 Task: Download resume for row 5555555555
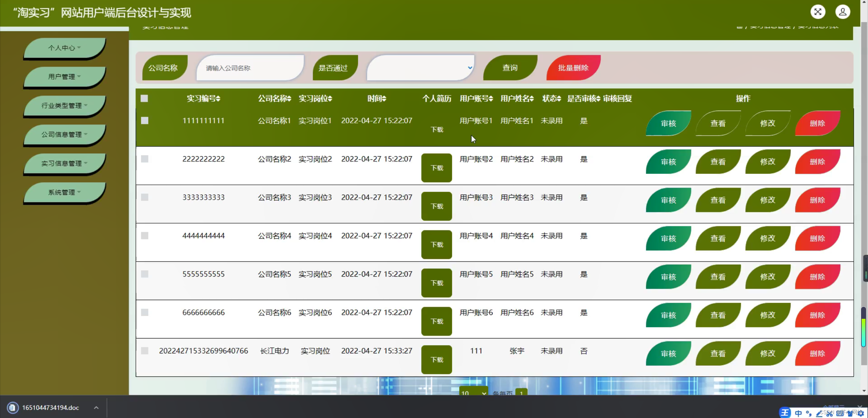coord(436,283)
